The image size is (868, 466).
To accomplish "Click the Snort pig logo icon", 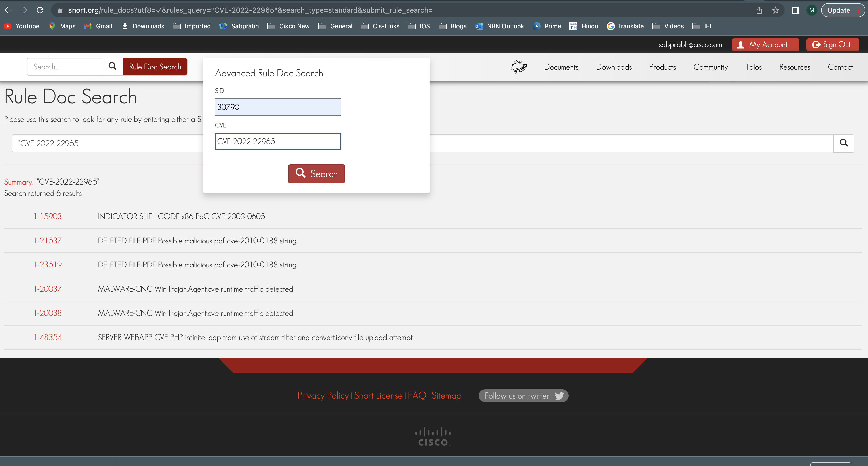I will click(x=519, y=67).
